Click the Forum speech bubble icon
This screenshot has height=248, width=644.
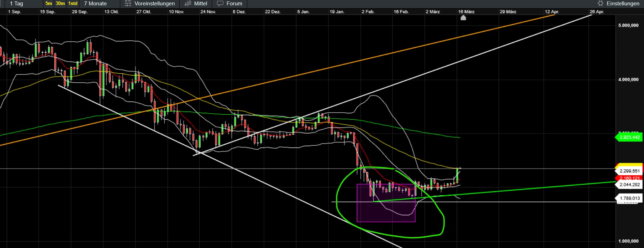click(x=220, y=4)
